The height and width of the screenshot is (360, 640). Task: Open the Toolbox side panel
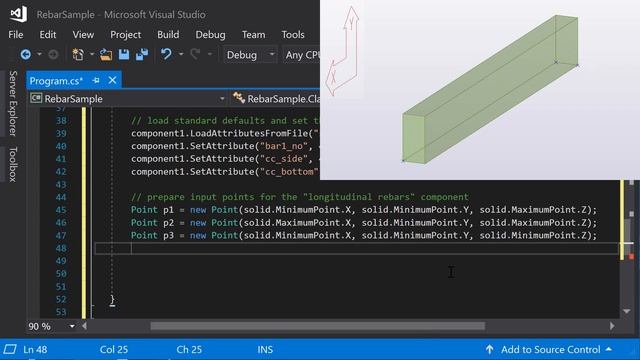coord(13,164)
